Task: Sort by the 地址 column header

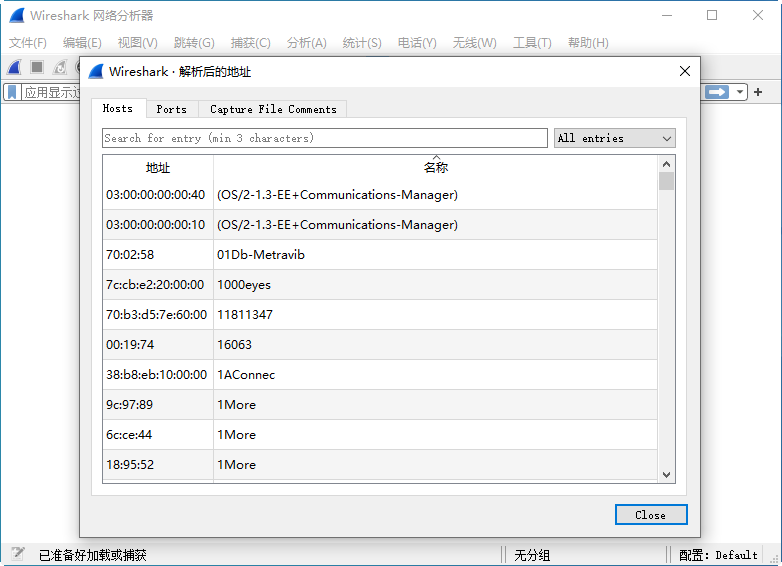Action: click(158, 168)
